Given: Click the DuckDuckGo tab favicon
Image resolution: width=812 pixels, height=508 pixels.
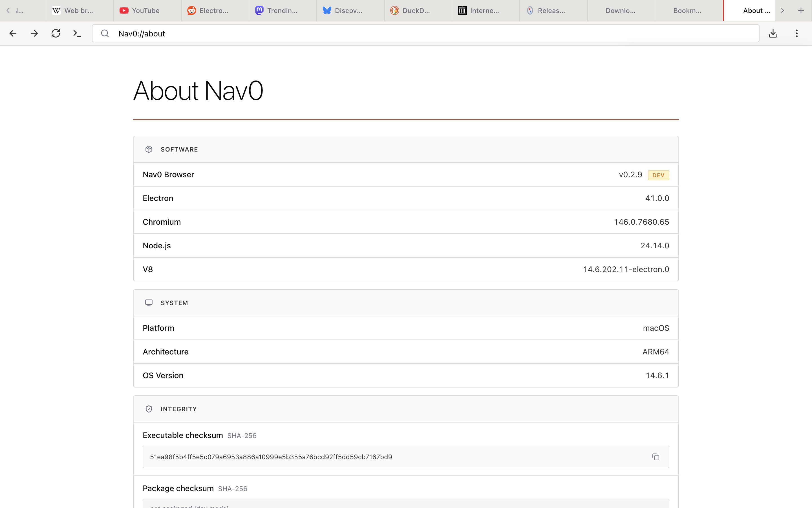Looking at the screenshot, I should click(395, 10).
